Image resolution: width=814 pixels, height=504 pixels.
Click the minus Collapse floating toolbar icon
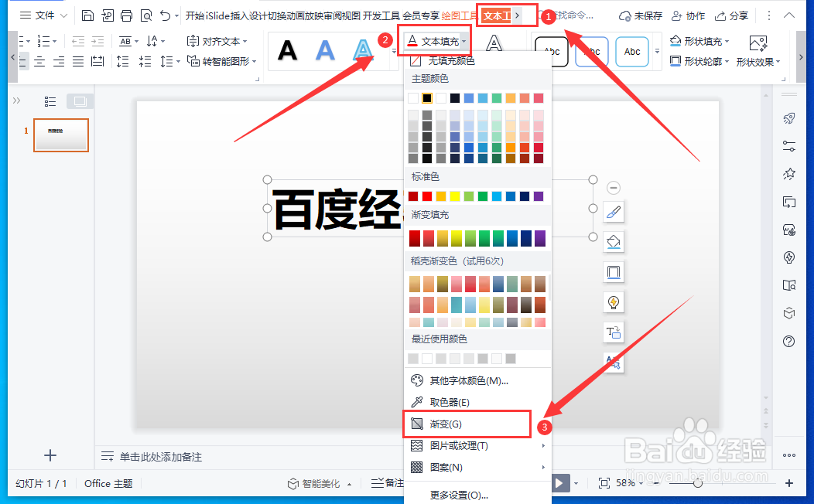coord(613,188)
